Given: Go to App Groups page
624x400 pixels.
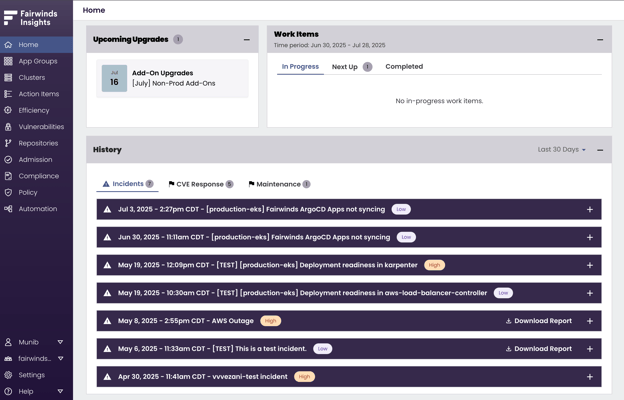Looking at the screenshot, I should pos(36,61).
